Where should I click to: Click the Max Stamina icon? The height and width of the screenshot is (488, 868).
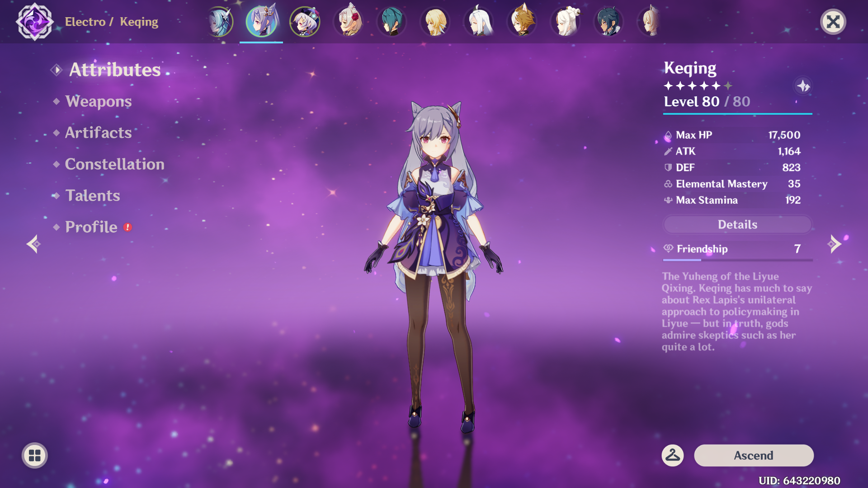coord(668,200)
